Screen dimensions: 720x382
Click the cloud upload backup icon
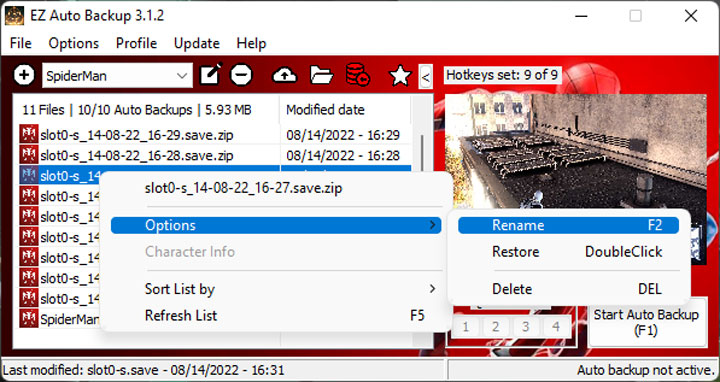pos(285,75)
